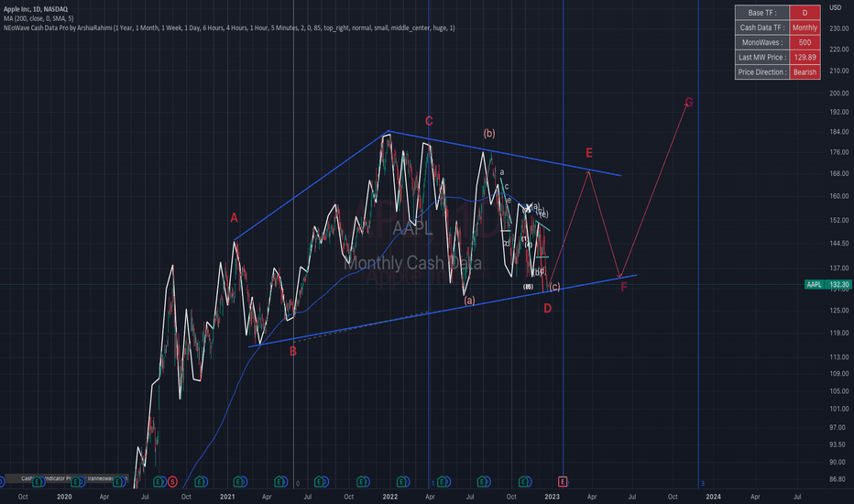Open the October 2021 earnings 'E' marker
Image resolution: width=854 pixels, height=504 pixels.
pyautogui.click(x=361, y=482)
